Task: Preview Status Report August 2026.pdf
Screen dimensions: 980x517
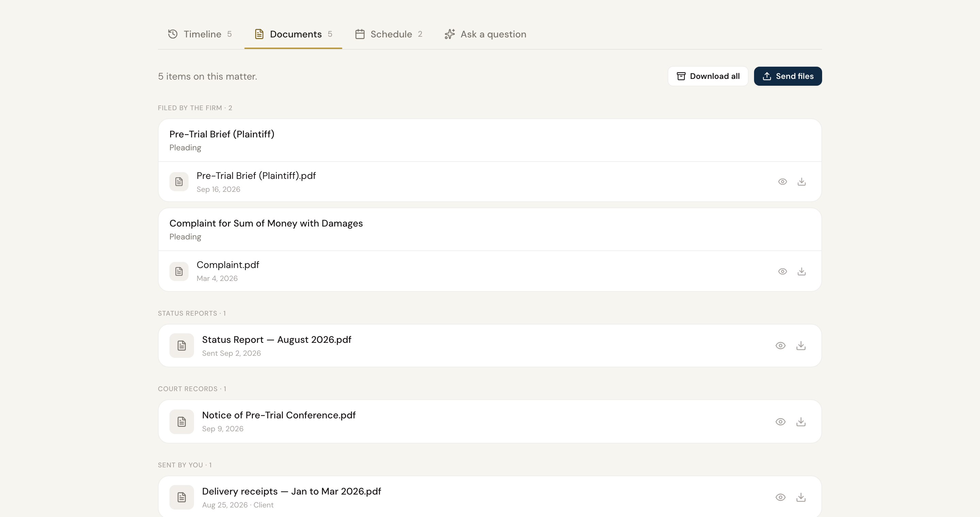Action: tap(780, 346)
